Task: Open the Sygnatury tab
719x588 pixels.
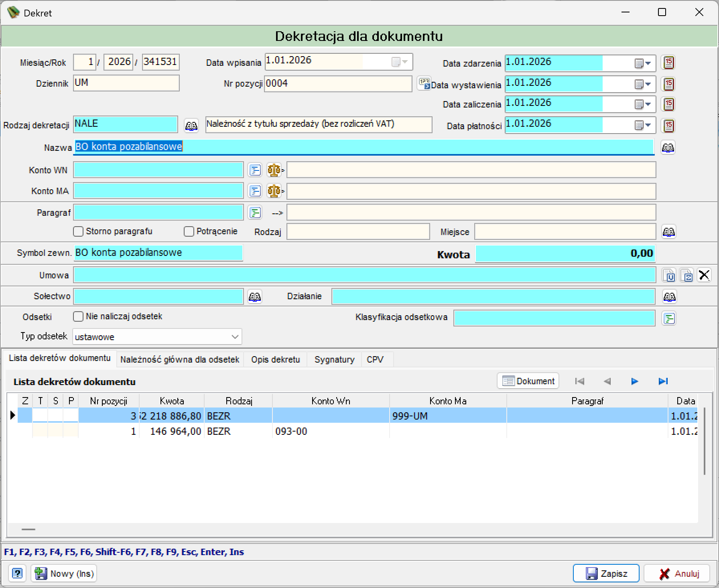Action: (x=335, y=359)
